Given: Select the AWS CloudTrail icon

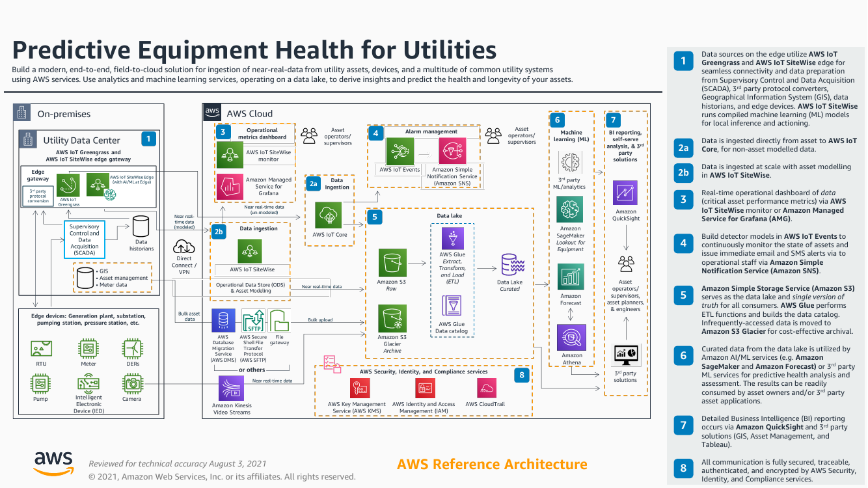Looking at the screenshot, I should [x=486, y=388].
